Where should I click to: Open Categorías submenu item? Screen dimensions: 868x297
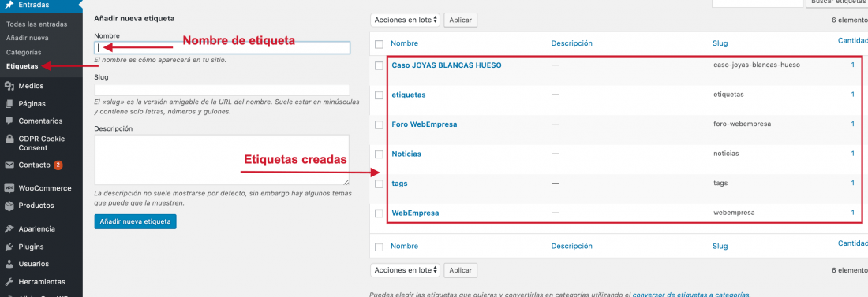(24, 52)
